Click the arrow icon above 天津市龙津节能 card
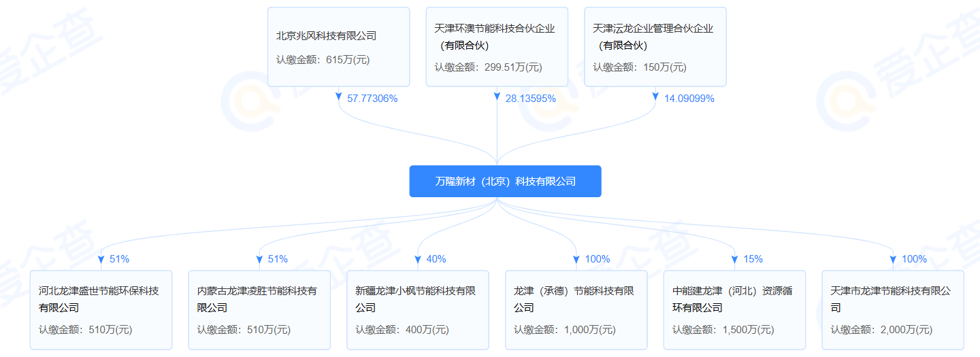 tap(894, 260)
